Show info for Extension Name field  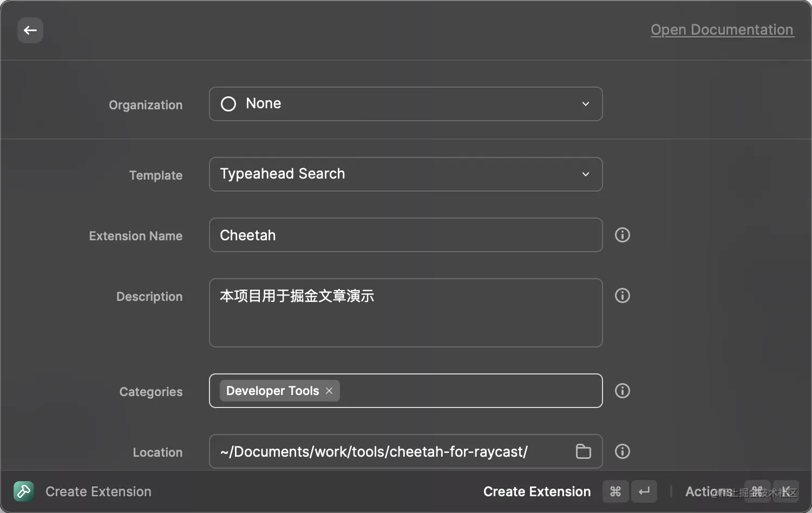click(x=623, y=235)
